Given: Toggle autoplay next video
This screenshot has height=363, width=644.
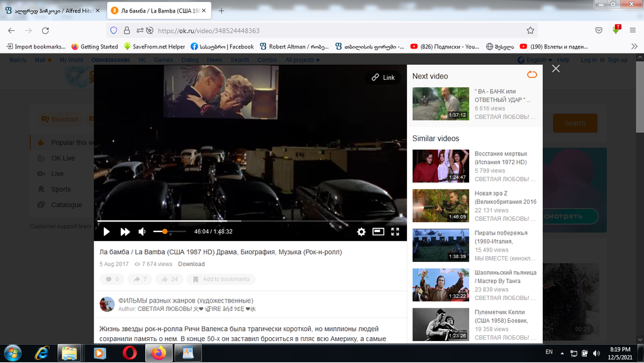Looking at the screenshot, I should [x=532, y=74].
